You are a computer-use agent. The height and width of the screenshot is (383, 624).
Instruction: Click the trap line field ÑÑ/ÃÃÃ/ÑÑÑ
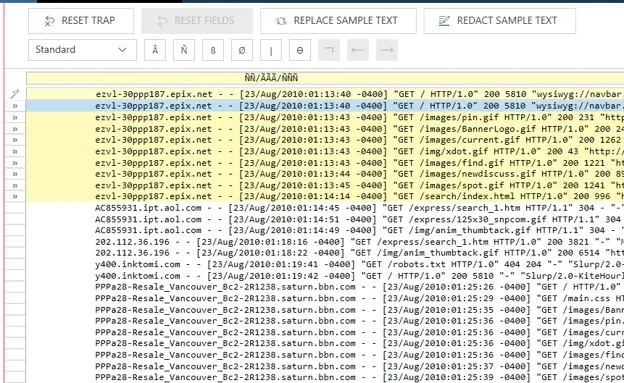325,78
